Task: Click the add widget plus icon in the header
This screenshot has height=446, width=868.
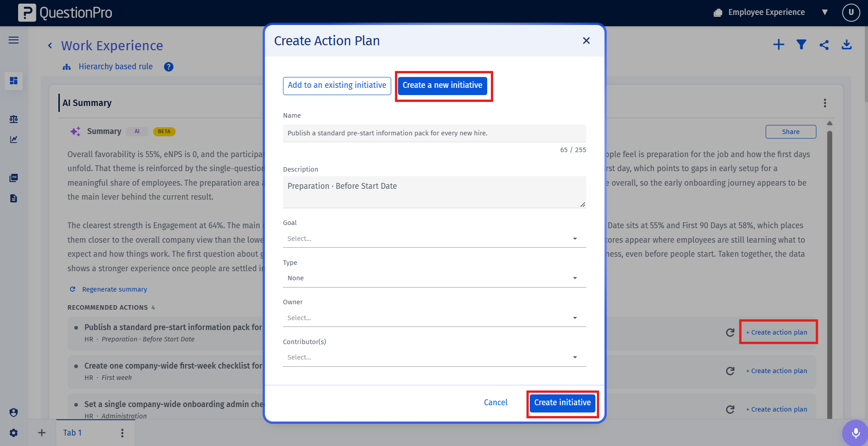Action: [779, 44]
